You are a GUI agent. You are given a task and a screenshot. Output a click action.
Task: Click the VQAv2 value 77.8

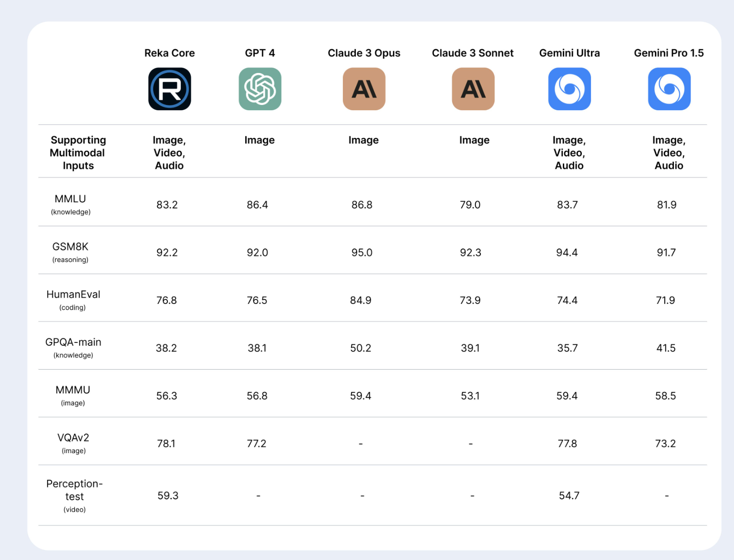568,443
